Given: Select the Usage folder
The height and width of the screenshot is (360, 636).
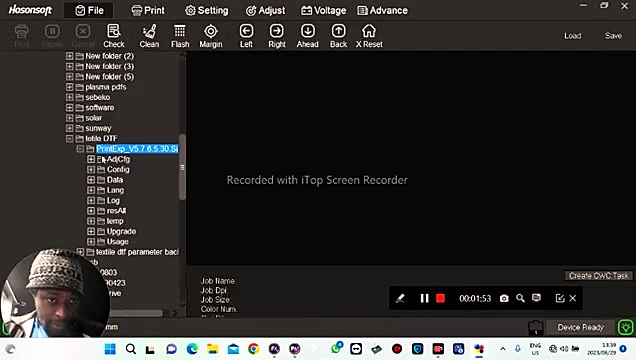Looking at the screenshot, I should click(118, 242).
